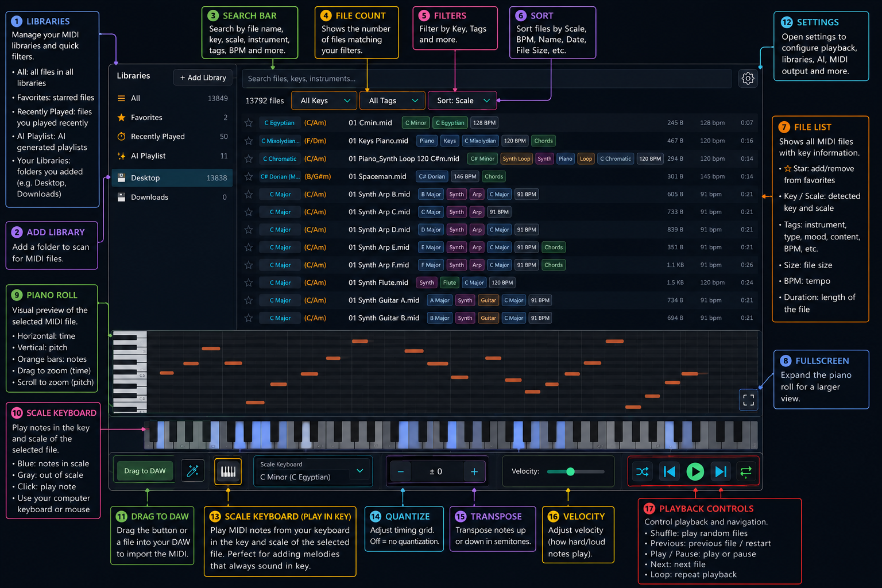Click the 146 BPM tag on Spaceman.mid

click(x=465, y=176)
